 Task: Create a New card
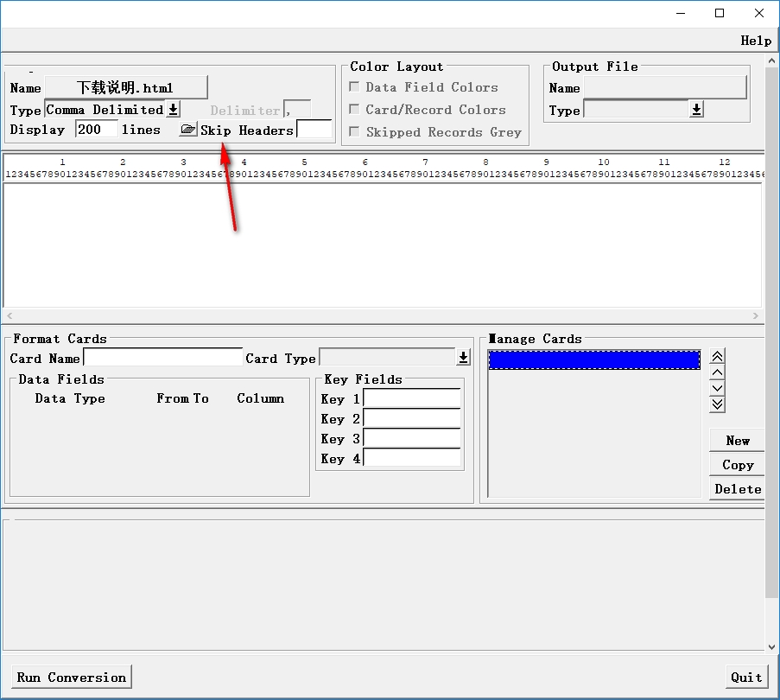pyautogui.click(x=737, y=441)
